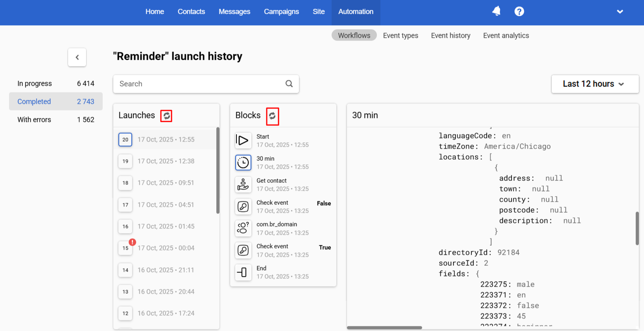Switch to the Workflows tab

354,35
